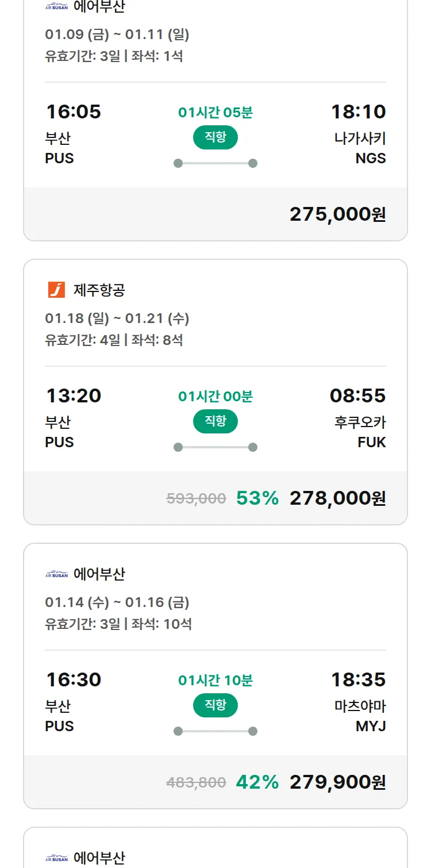Click the Jeju Air orange logo icon
Screen dimensions: 431x868
point(56,290)
